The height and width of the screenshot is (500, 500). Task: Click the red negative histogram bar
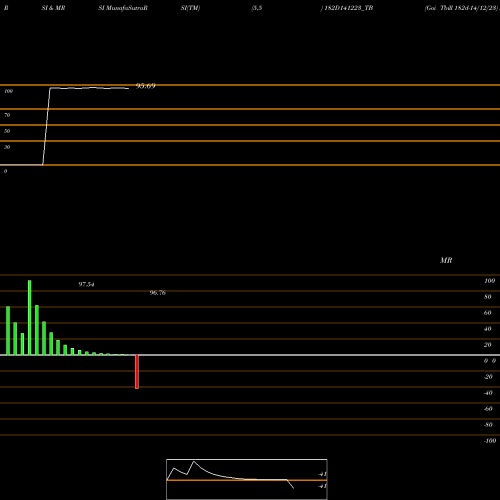click(137, 372)
